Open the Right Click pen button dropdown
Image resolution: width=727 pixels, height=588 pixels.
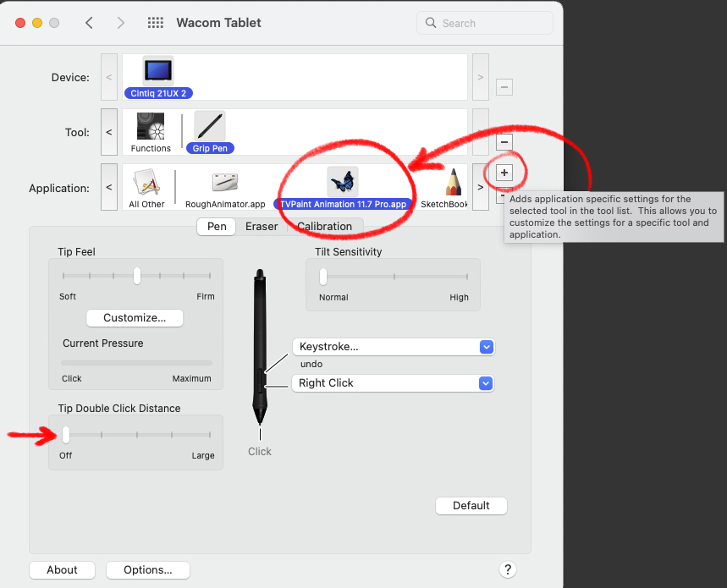tap(393, 383)
